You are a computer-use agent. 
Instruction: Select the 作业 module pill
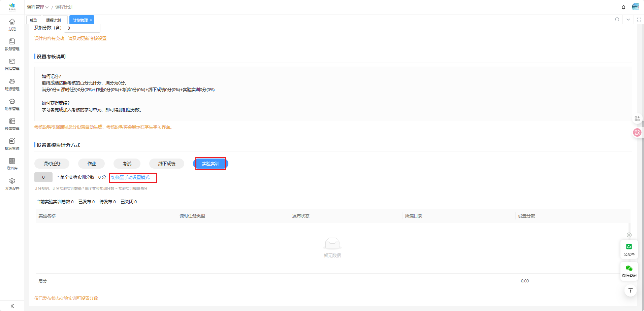tap(91, 164)
